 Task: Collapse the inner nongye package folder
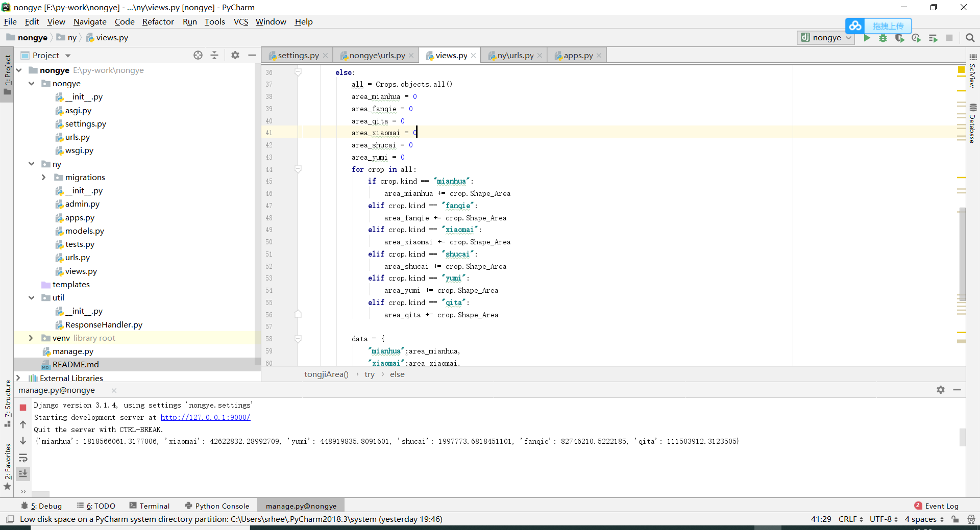31,84
